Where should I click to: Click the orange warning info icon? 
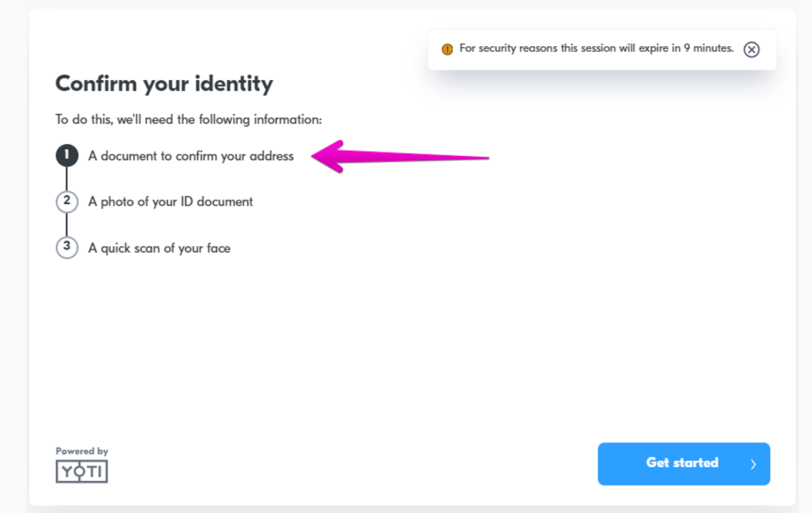click(447, 48)
